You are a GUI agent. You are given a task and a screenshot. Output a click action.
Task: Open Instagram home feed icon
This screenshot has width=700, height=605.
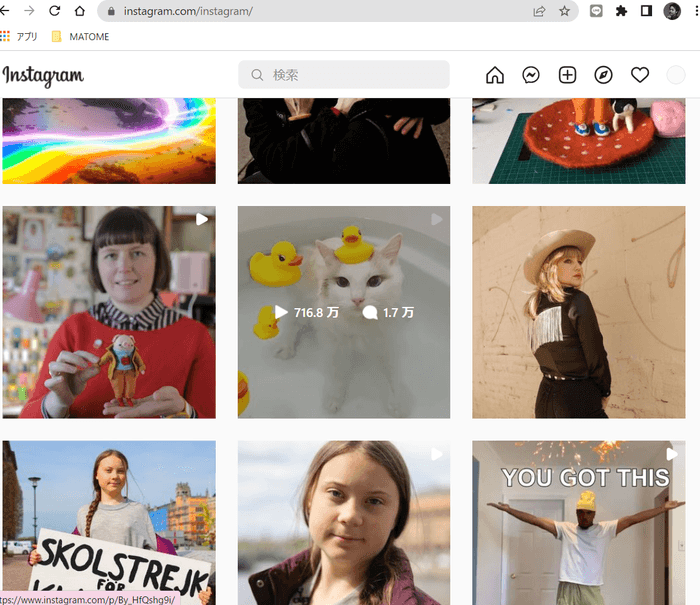(x=494, y=75)
